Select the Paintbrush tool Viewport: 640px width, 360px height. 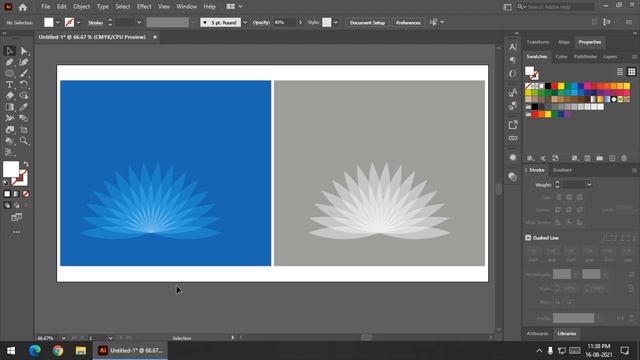[x=24, y=73]
